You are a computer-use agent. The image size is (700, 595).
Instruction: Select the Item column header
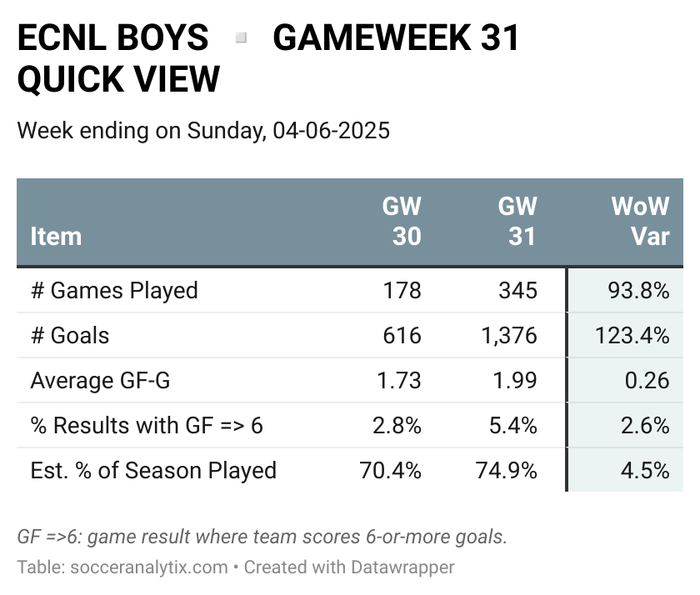point(57,236)
